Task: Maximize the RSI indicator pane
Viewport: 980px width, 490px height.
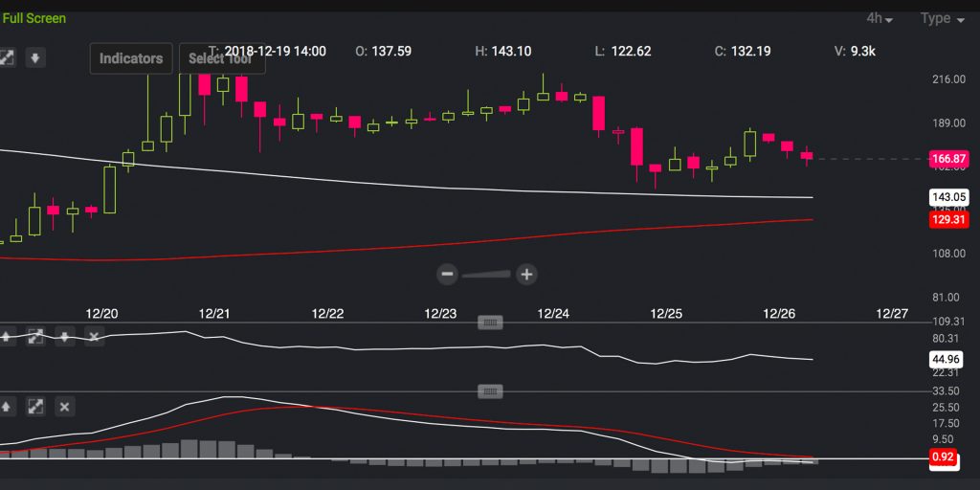Action: coord(35,337)
